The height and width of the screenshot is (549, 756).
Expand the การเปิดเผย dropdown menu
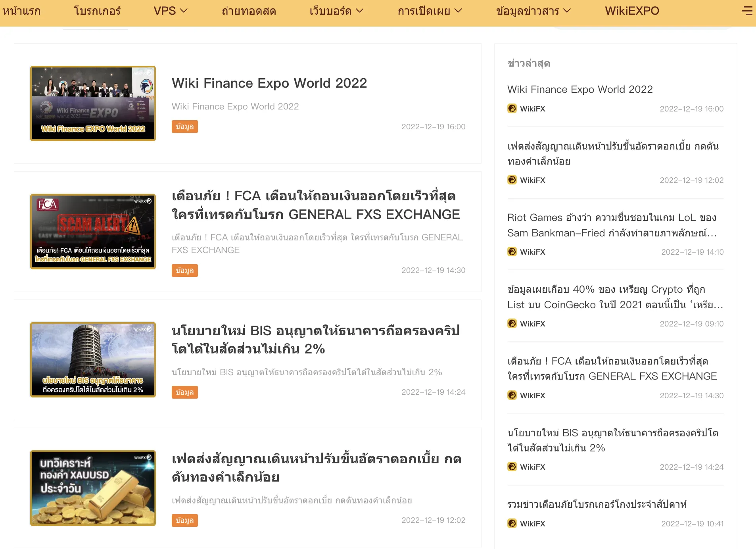coord(430,11)
